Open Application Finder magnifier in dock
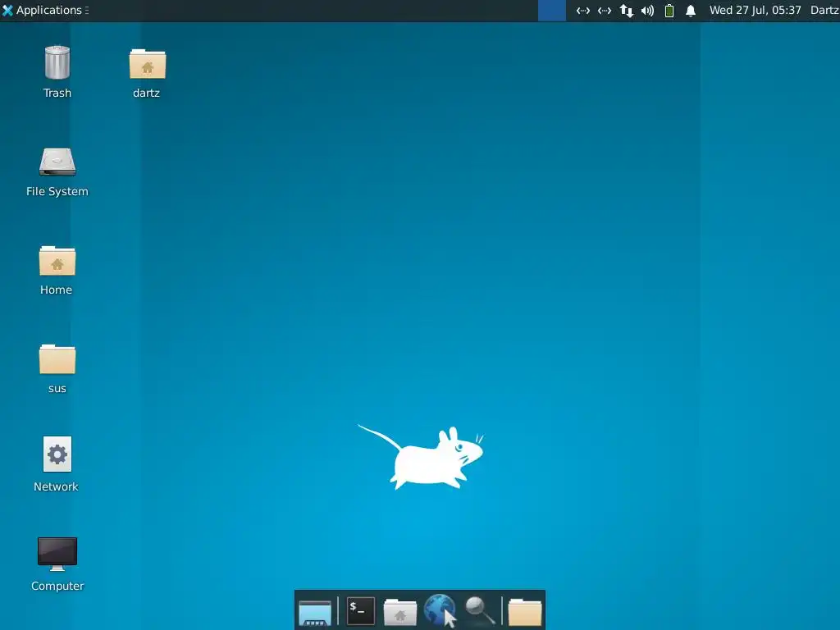 point(479,610)
